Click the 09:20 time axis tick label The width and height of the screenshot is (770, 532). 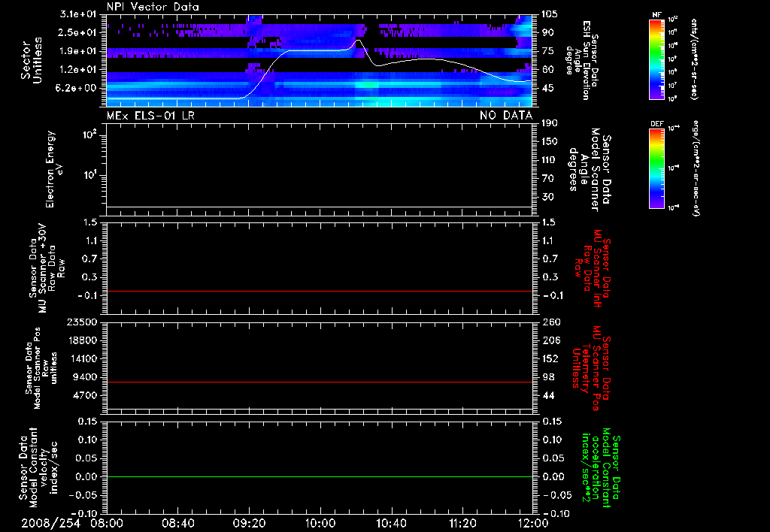pos(249,522)
